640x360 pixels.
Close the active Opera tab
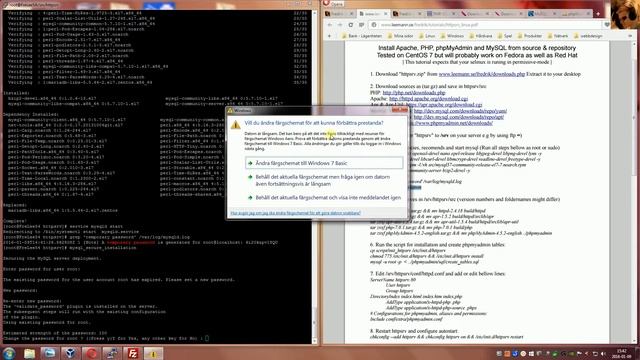[385, 13]
